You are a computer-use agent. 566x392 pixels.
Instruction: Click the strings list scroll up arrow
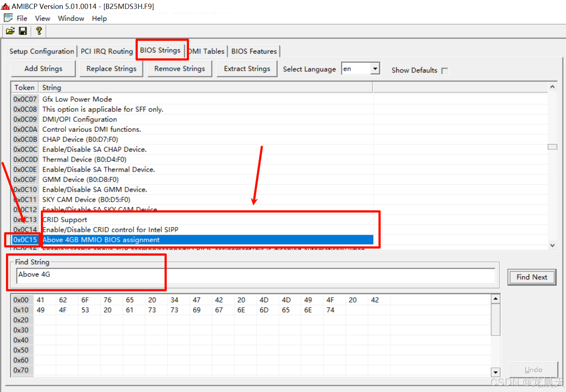pos(552,87)
